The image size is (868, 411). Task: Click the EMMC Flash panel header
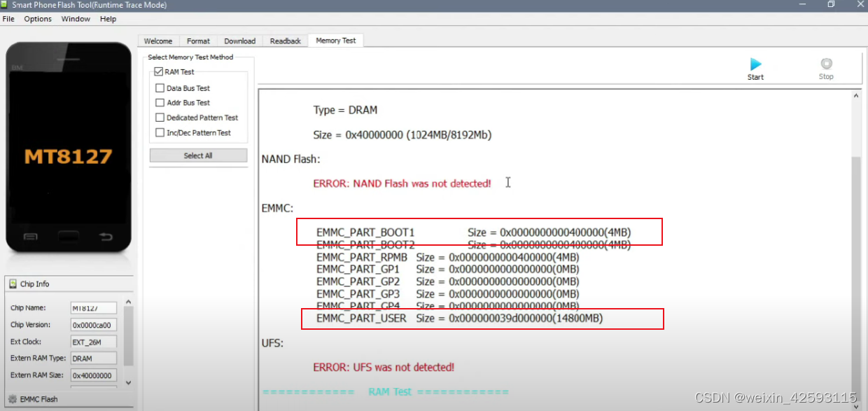(69, 399)
